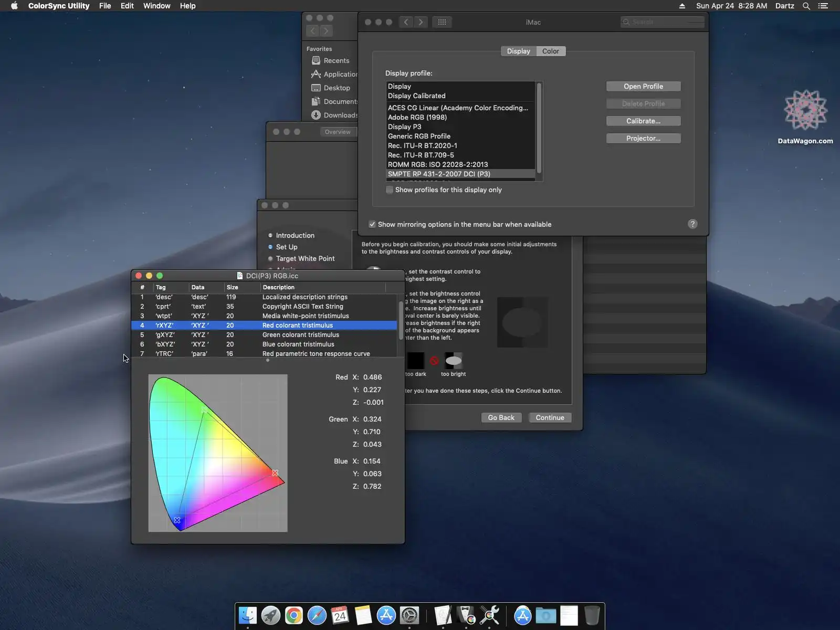Click ColorSync Utility wrench icon in Dock
Image resolution: width=840 pixels, height=630 pixels.
point(489,615)
